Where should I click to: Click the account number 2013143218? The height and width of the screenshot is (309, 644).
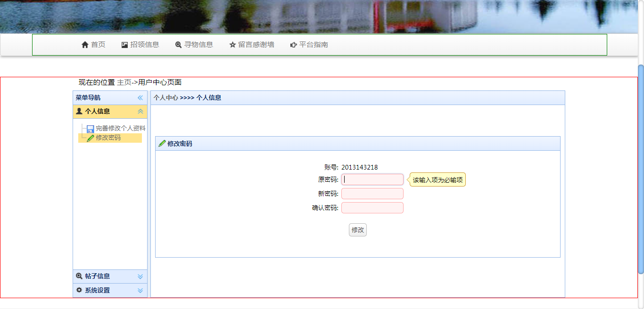point(360,167)
